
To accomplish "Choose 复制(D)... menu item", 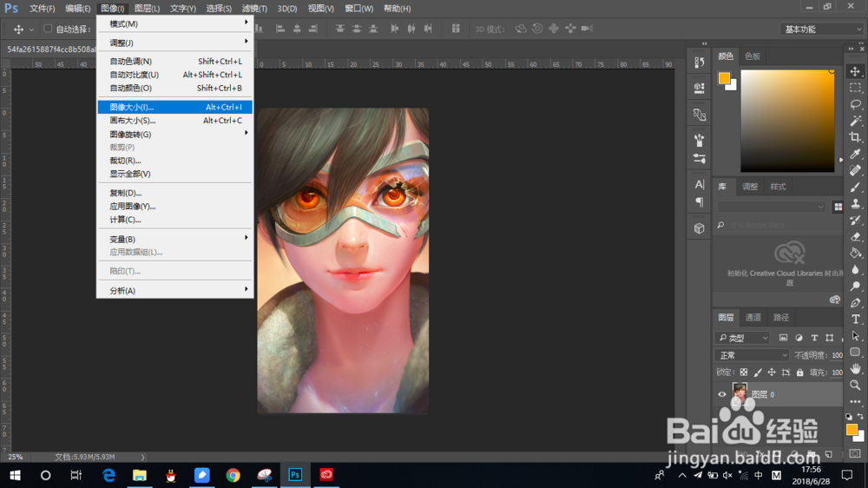I will tap(175, 193).
